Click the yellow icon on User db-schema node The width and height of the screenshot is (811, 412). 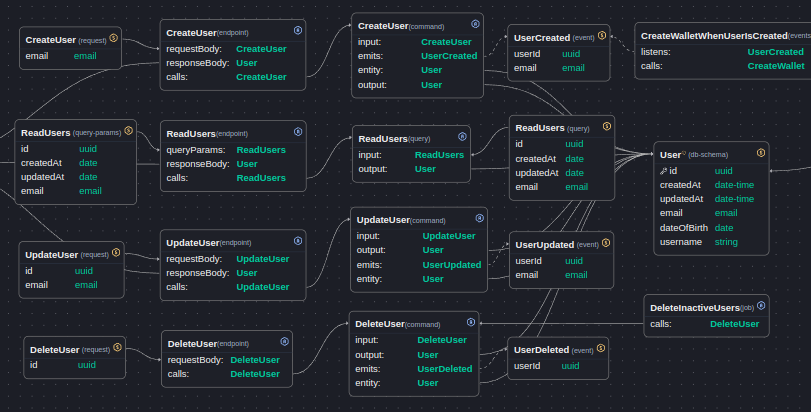(x=761, y=153)
